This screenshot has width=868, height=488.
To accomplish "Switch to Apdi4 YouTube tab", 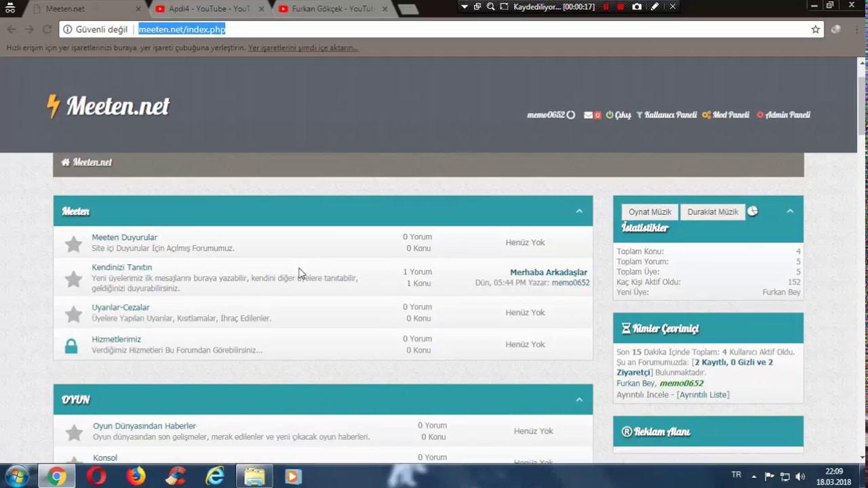I will click(209, 9).
